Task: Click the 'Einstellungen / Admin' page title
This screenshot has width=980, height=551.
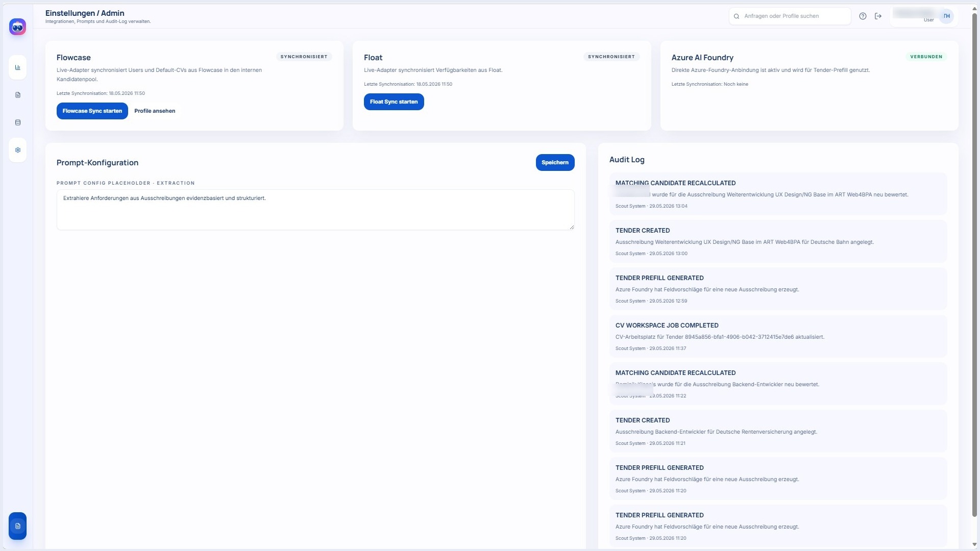Action: 85,13
